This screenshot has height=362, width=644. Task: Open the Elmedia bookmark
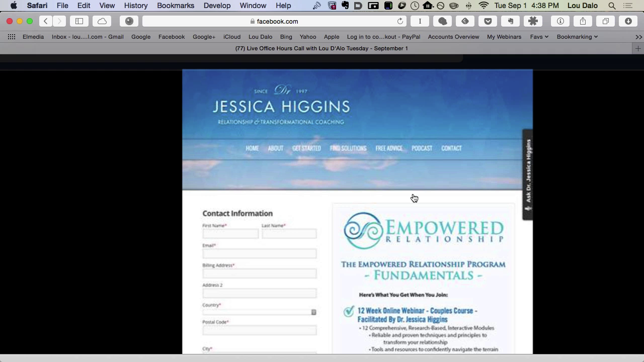click(33, 37)
